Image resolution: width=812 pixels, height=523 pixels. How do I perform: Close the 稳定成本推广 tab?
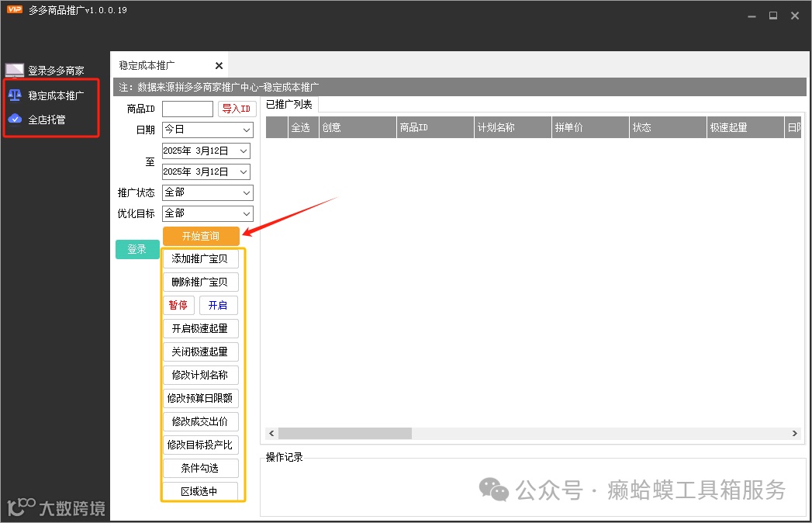tap(219, 65)
